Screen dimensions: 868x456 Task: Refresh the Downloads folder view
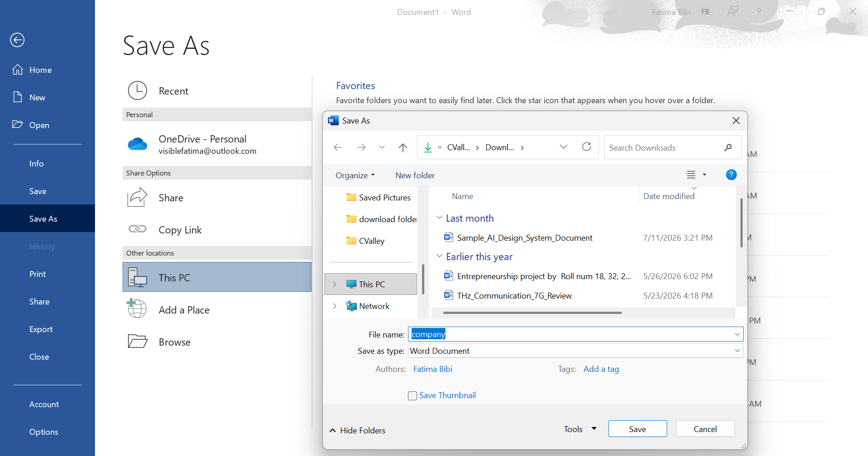pyautogui.click(x=587, y=147)
